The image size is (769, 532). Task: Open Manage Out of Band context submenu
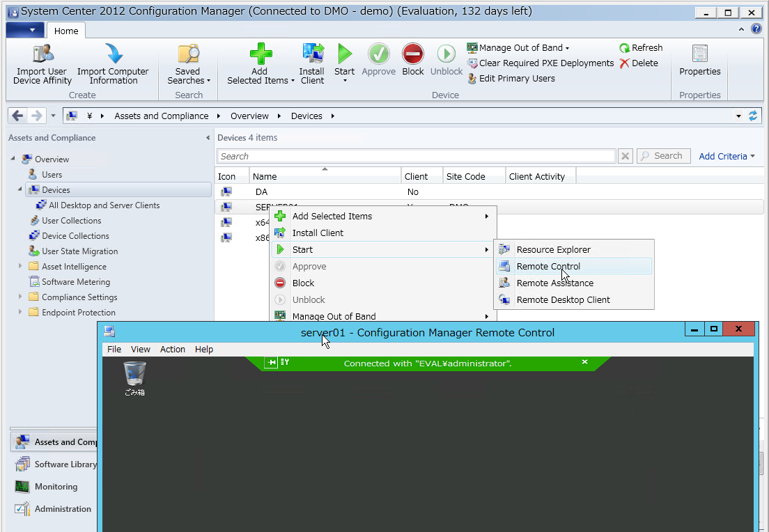tap(384, 315)
